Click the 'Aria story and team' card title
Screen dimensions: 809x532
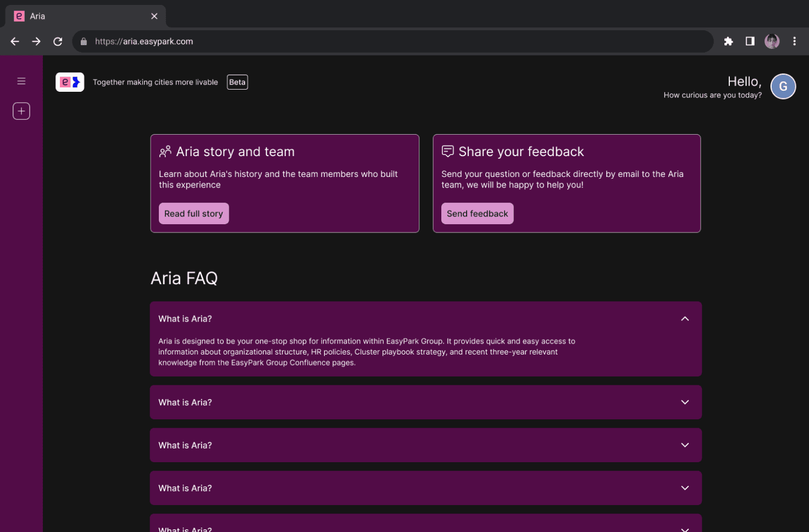235,152
